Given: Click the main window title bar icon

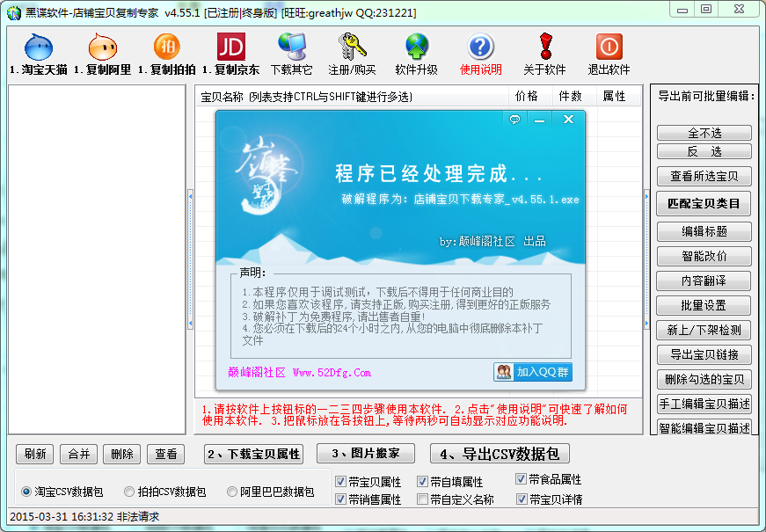Looking at the screenshot, I should click(15, 12).
